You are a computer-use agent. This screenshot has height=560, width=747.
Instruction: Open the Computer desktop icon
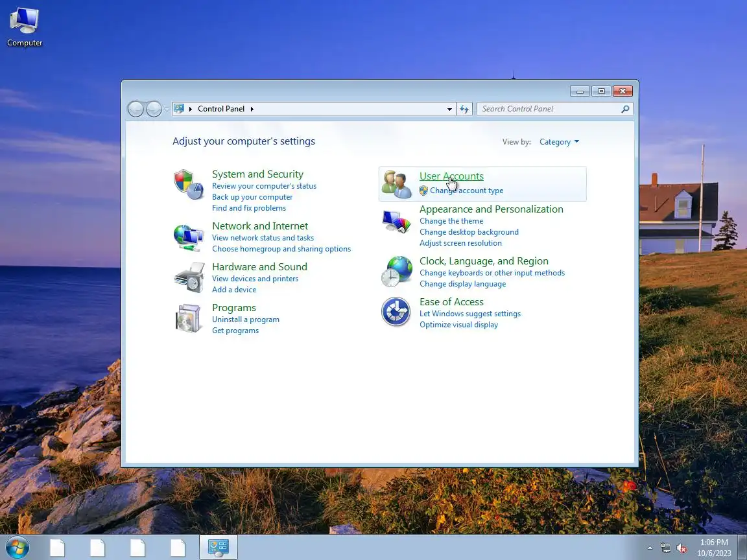click(x=24, y=27)
